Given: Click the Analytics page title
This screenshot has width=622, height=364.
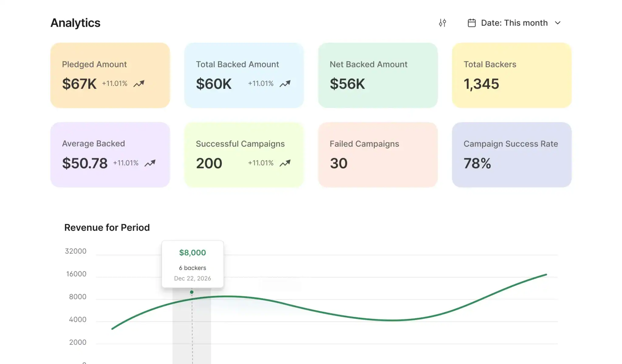Looking at the screenshot, I should tap(75, 23).
